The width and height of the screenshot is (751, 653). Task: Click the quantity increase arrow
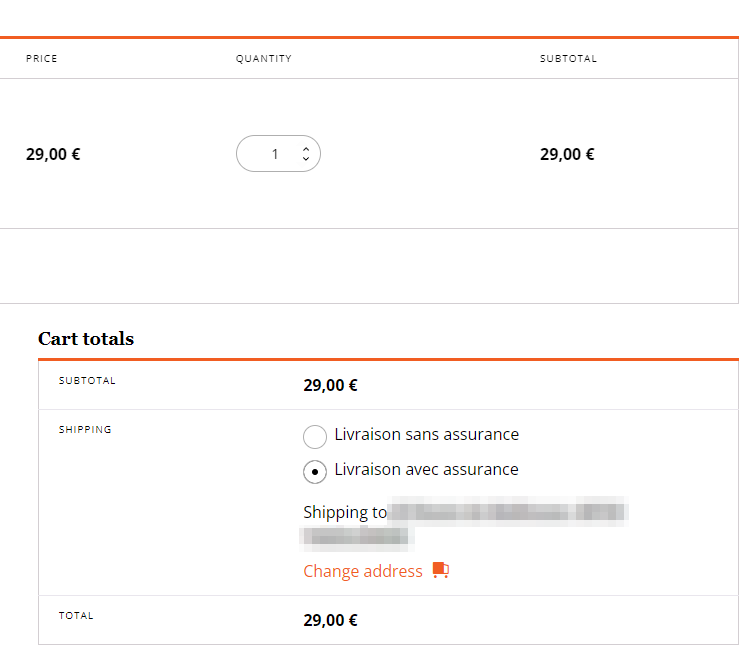tap(306, 149)
